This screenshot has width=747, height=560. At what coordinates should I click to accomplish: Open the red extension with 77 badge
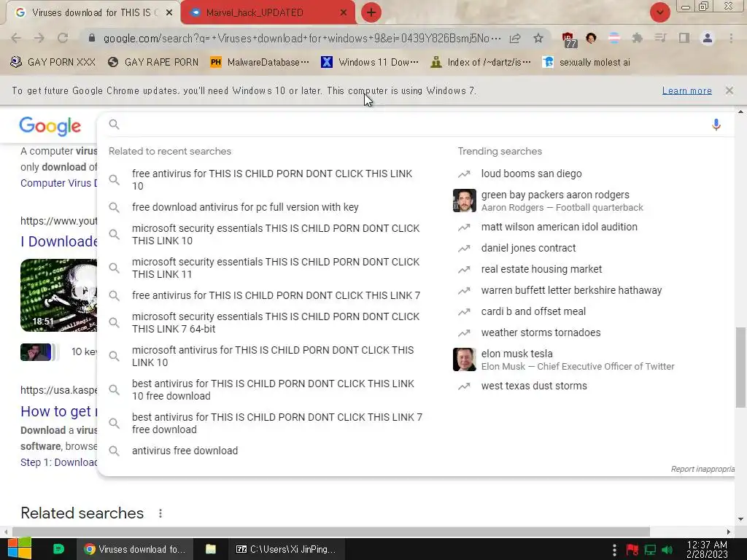click(569, 39)
